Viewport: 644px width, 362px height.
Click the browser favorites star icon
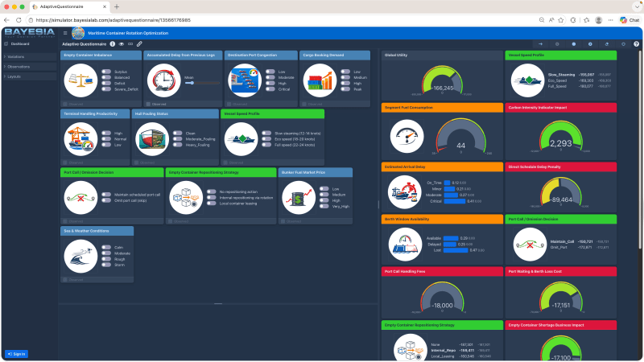point(560,19)
